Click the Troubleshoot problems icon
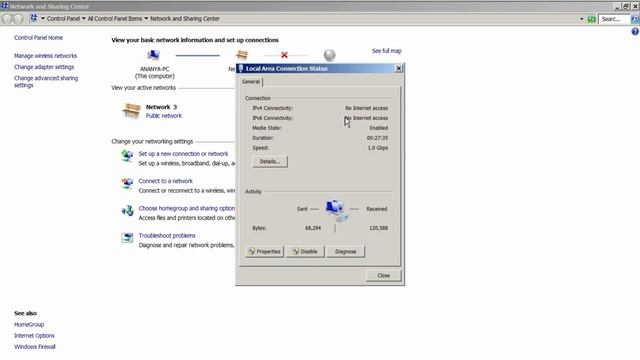This screenshot has width=640, height=360. pos(127,238)
